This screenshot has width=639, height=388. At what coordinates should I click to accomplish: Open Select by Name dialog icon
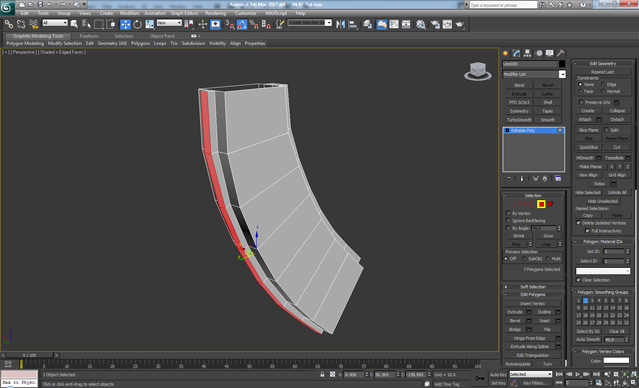point(86,24)
